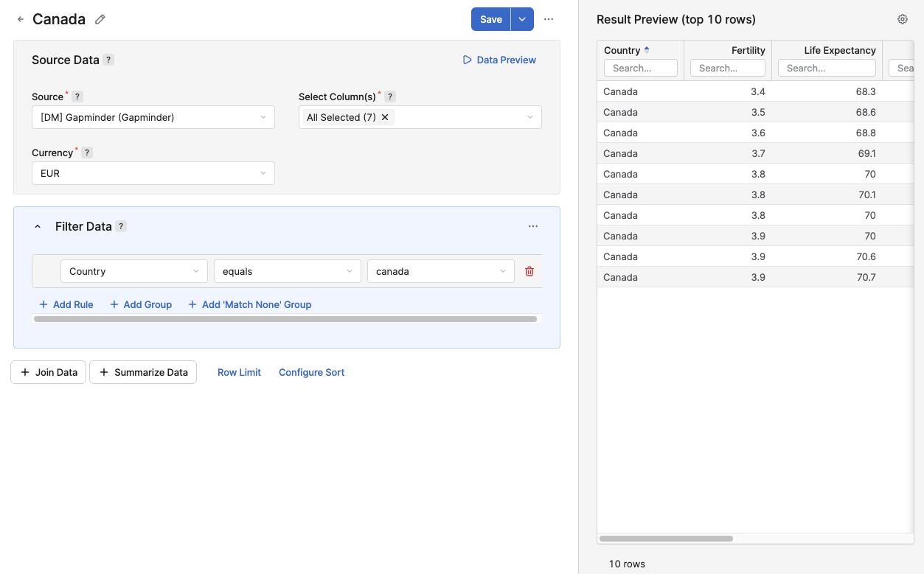Collapse the Filter Data section
The width and height of the screenshot is (924, 574).
38,226
